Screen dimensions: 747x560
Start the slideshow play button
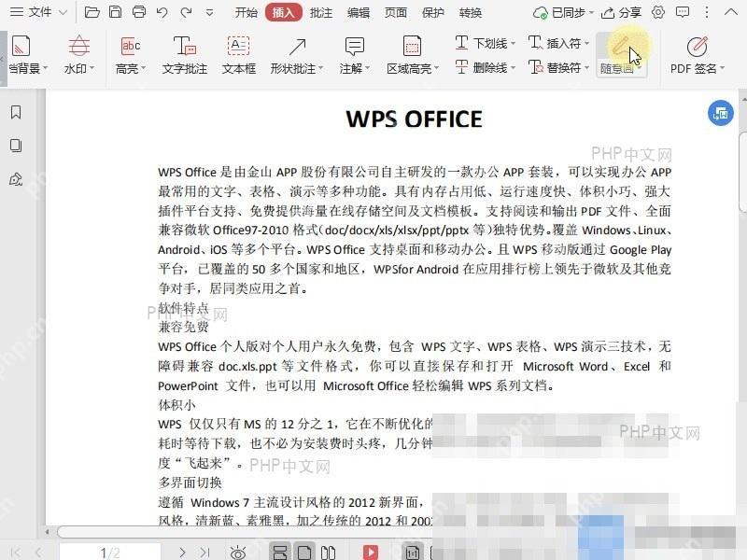coord(370,553)
